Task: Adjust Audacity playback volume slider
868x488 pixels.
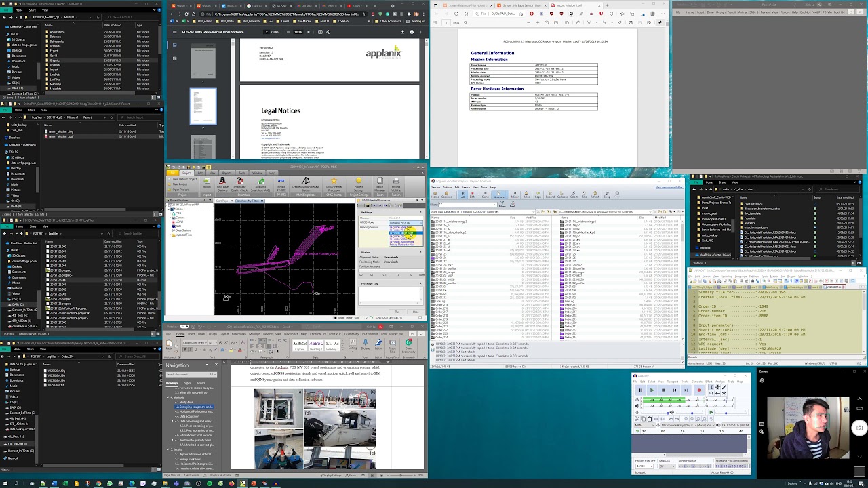Action: 689,413
